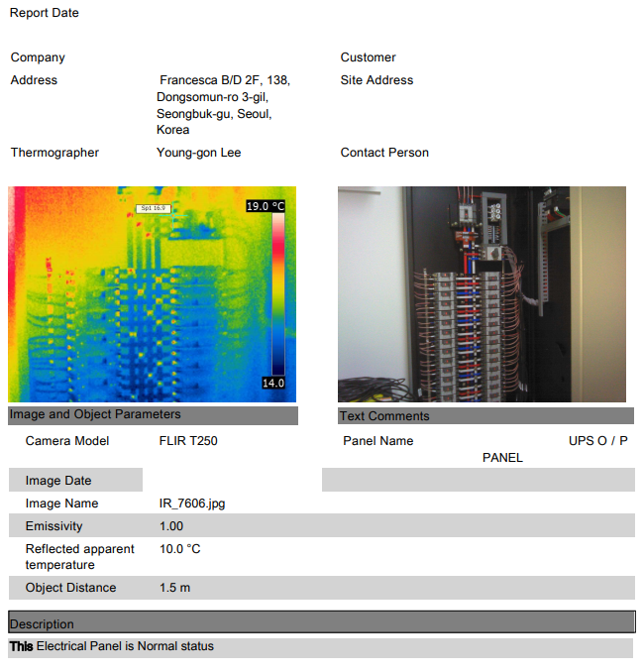Click 'Seongbuk-gu, Seoul,' address line
This screenshot has height=672, width=644.
[x=214, y=114]
